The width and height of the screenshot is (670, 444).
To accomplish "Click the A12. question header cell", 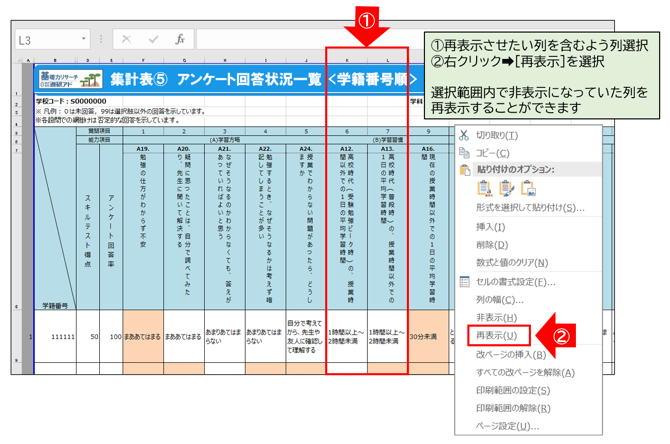I will [347, 149].
